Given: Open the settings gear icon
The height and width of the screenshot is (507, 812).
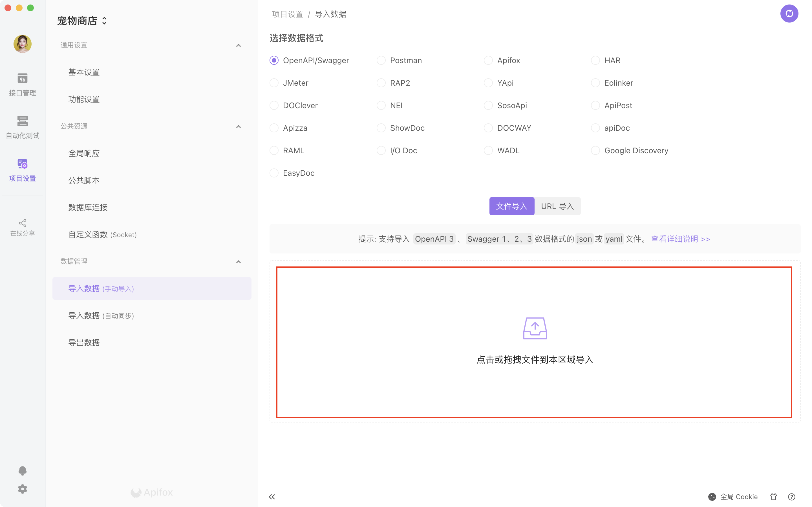Looking at the screenshot, I should [23, 489].
